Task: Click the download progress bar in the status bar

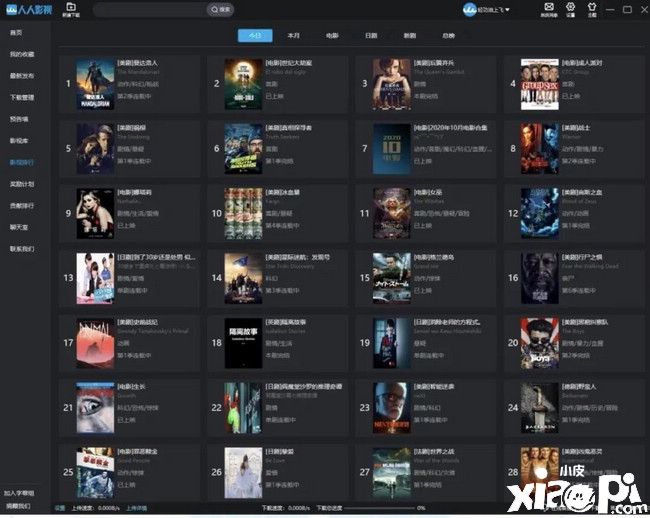Action: [379, 508]
